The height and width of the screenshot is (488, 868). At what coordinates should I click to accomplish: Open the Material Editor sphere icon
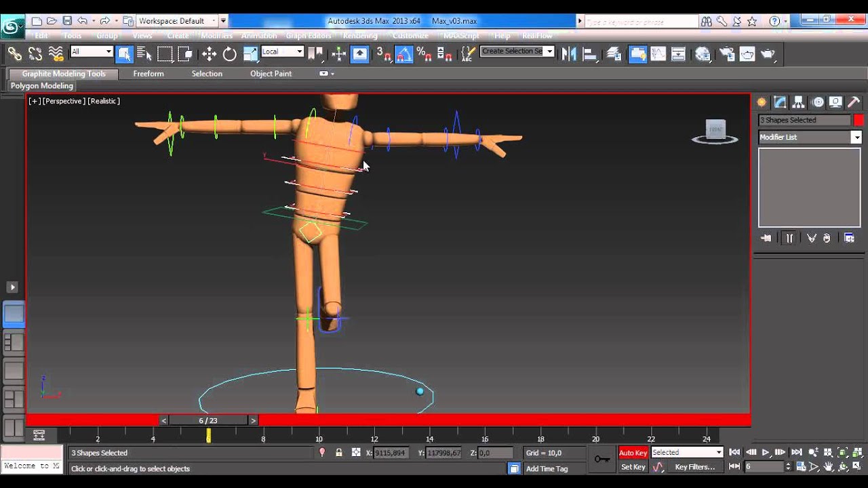click(703, 54)
